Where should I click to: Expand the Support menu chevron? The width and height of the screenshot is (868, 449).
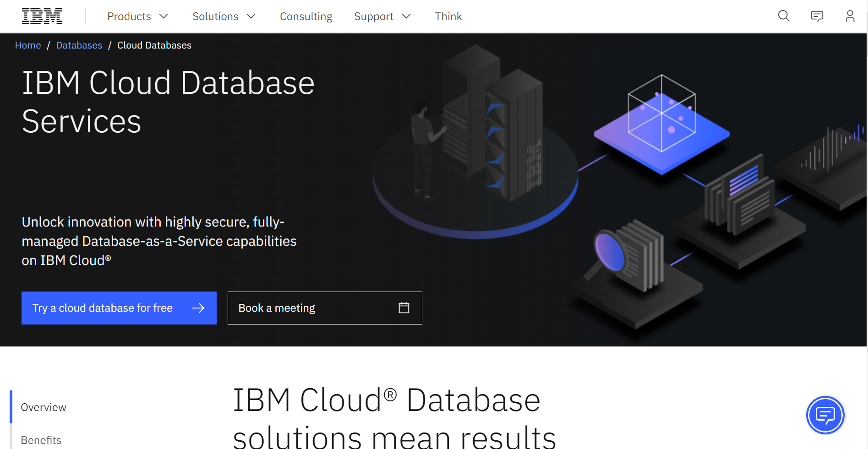click(x=406, y=16)
